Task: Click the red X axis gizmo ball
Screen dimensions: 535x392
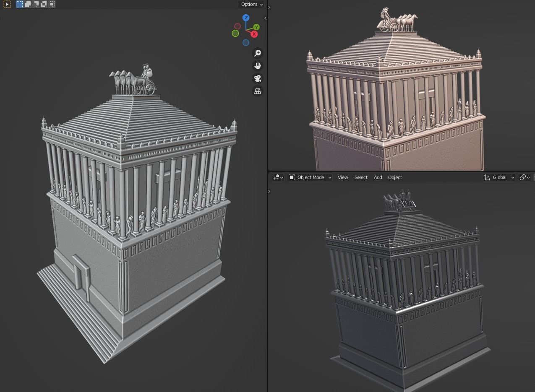Action: pos(254,34)
